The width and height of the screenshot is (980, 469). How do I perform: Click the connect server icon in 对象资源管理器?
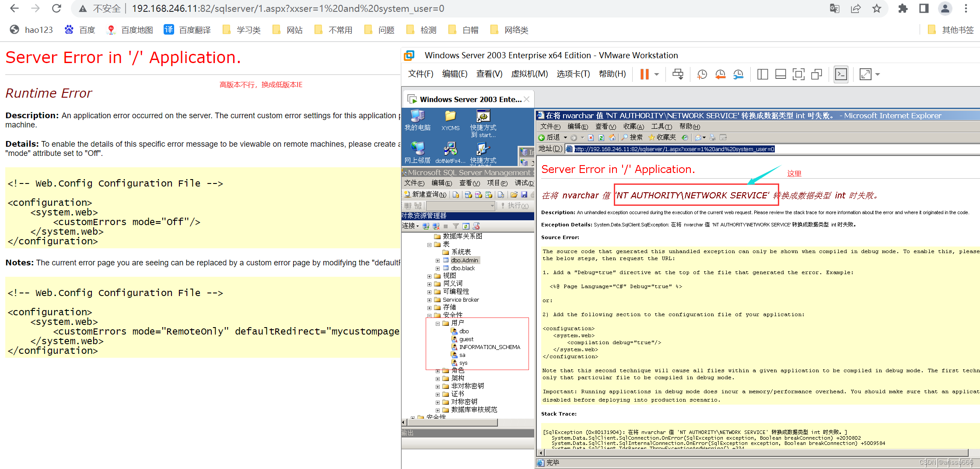click(426, 226)
